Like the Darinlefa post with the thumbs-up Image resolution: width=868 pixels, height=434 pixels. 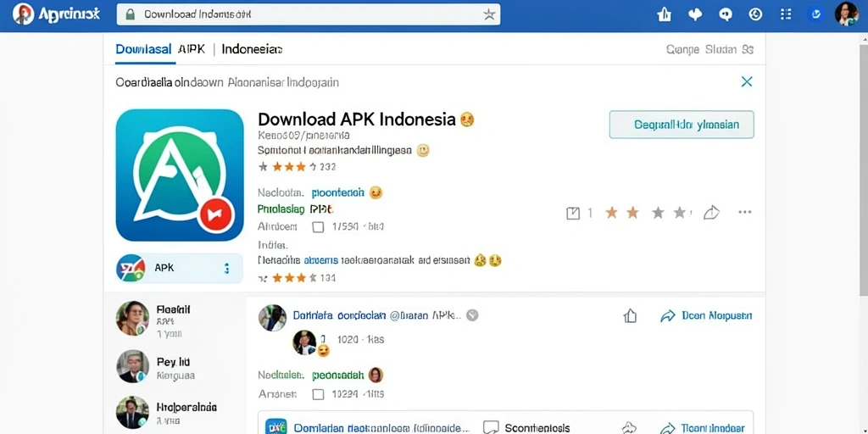tap(630, 315)
